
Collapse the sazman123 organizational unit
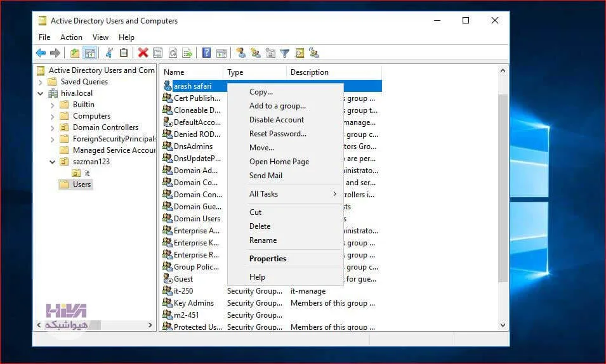pos(53,162)
